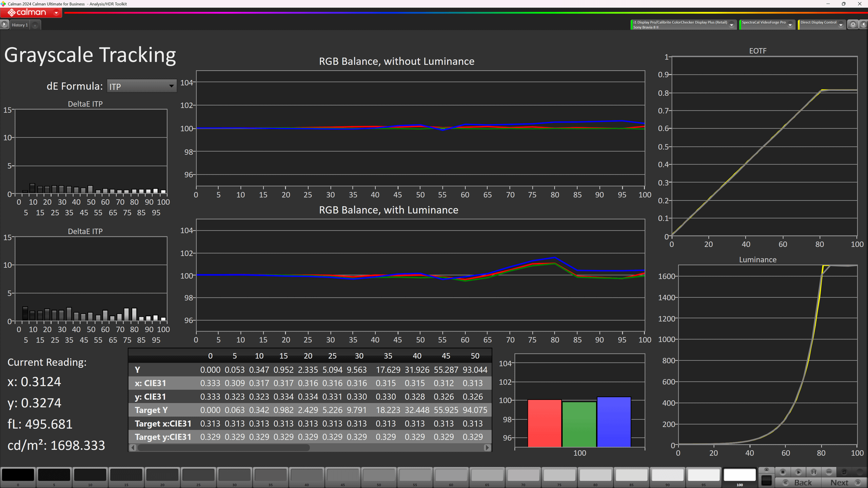Open settings gear in top right

coord(853,24)
